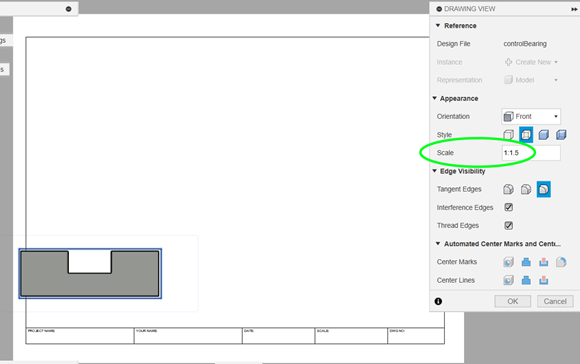Uncheck the Interference Edges checkbox

point(509,207)
